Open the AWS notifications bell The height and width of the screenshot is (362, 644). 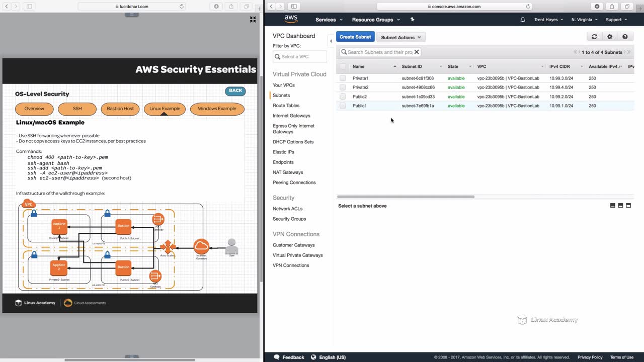(523, 20)
